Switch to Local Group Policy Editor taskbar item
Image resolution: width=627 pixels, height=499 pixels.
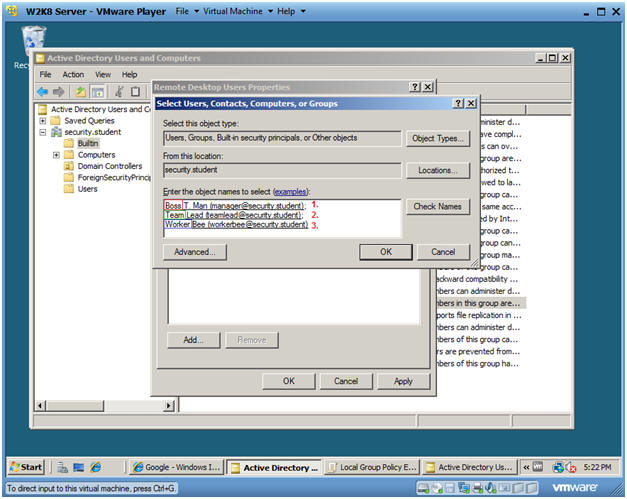tap(372, 467)
